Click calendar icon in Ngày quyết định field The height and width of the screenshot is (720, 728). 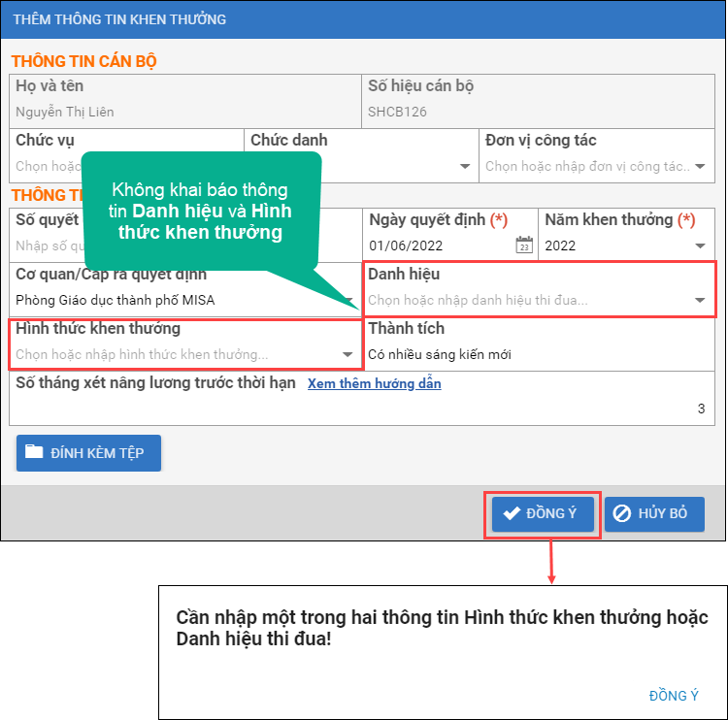524,245
